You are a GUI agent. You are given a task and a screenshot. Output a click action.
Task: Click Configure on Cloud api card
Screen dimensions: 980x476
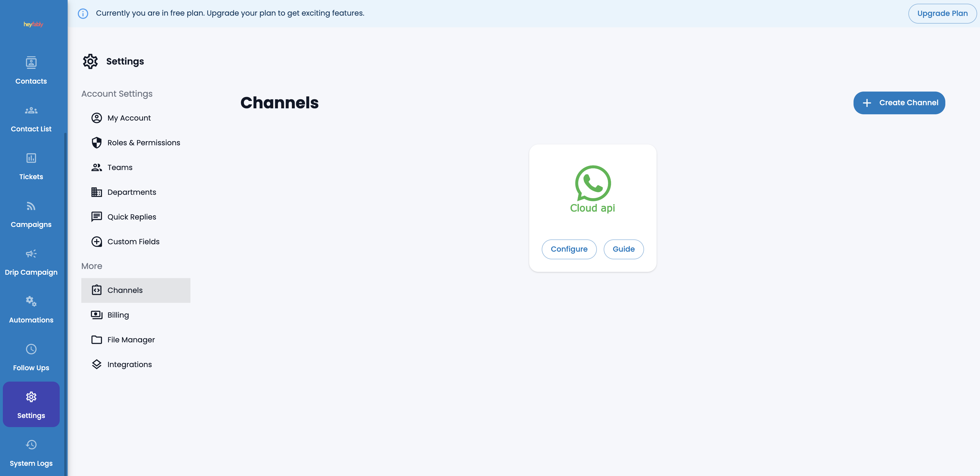(x=569, y=249)
